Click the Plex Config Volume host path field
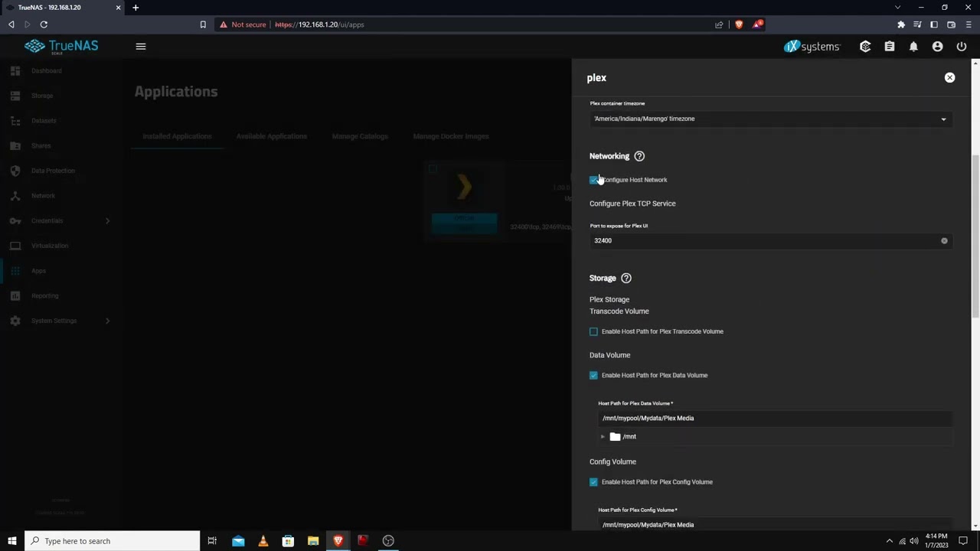The width and height of the screenshot is (980, 551). click(x=775, y=525)
